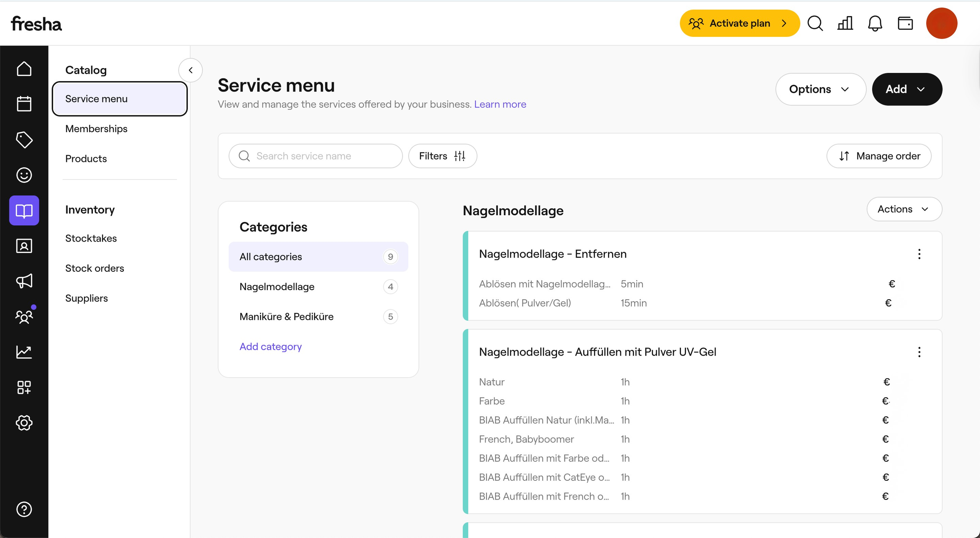980x538 pixels.
Task: Open the calendar from left sidebar
Action: point(24,104)
